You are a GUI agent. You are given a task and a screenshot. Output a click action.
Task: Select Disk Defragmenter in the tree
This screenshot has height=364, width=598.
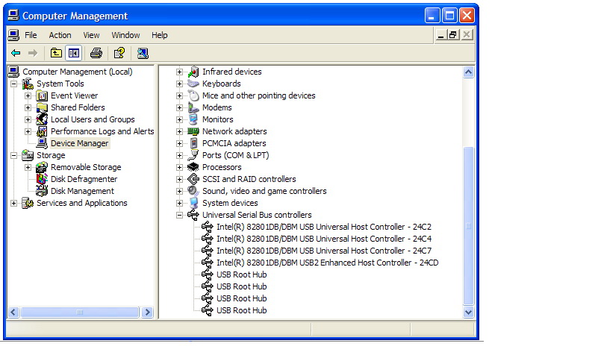pyautogui.click(x=84, y=179)
